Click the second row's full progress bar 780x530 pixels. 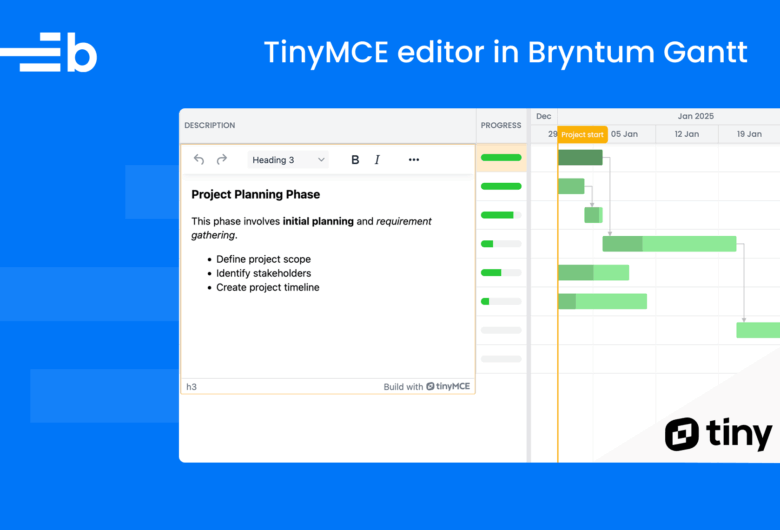pyautogui.click(x=501, y=187)
